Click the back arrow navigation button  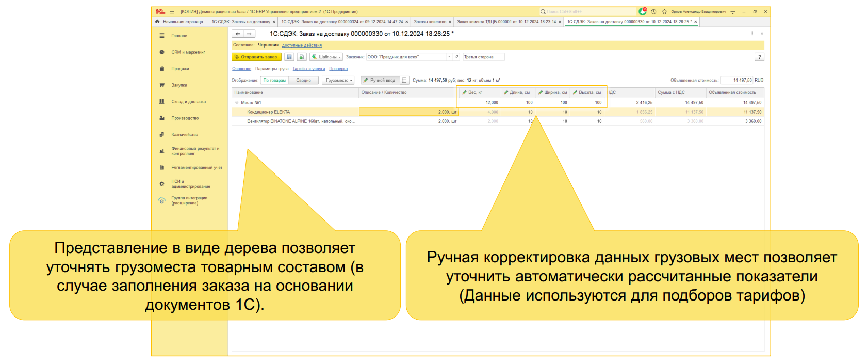(x=238, y=34)
